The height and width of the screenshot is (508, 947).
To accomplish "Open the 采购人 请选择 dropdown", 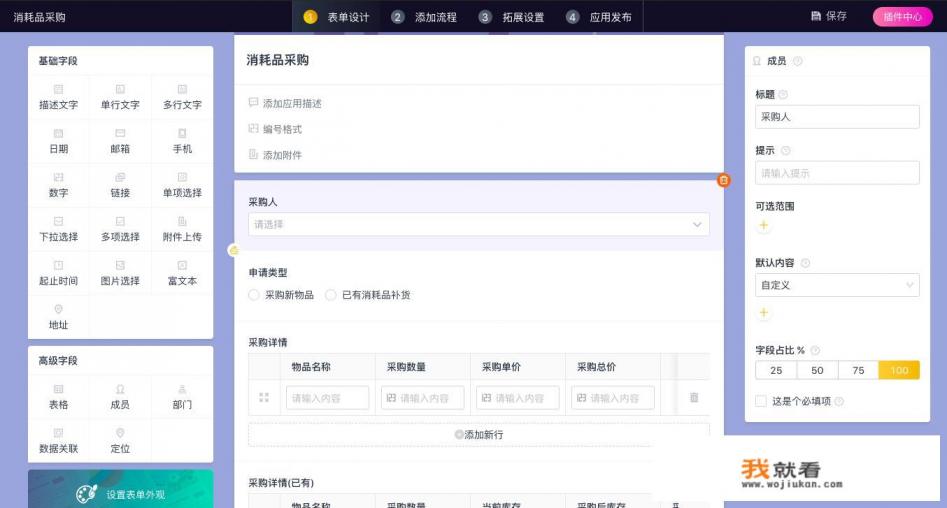I will coord(478,225).
